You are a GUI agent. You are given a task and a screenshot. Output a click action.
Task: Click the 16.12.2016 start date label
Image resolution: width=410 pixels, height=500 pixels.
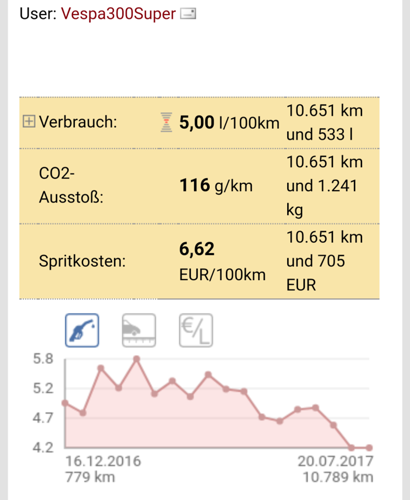pos(103,461)
